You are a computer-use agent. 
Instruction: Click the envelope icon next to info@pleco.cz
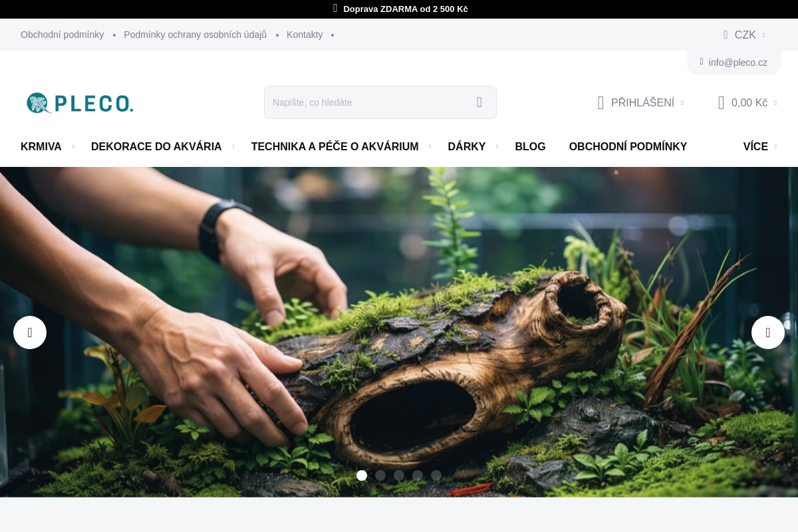(702, 62)
